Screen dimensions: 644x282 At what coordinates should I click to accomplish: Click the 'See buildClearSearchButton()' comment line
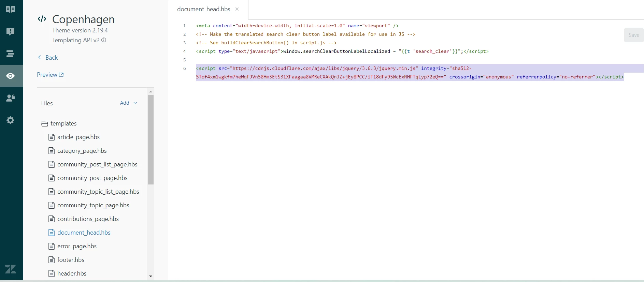coord(266,43)
